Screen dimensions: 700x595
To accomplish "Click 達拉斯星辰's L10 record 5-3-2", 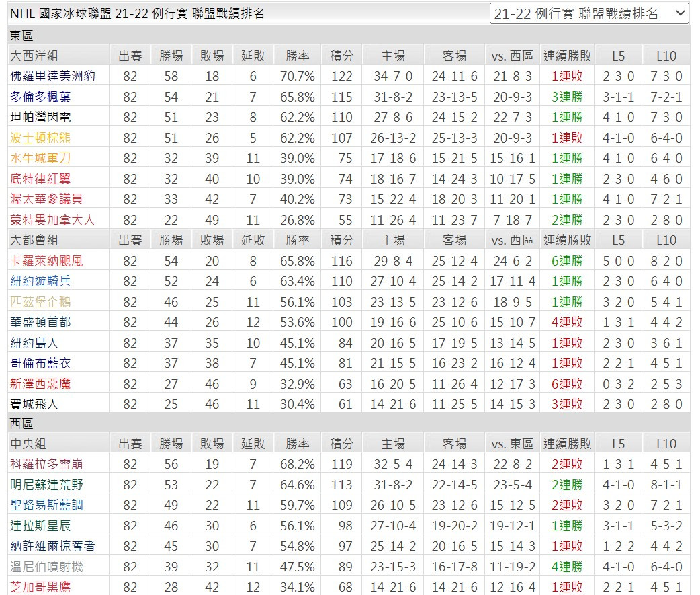I will [666, 526].
